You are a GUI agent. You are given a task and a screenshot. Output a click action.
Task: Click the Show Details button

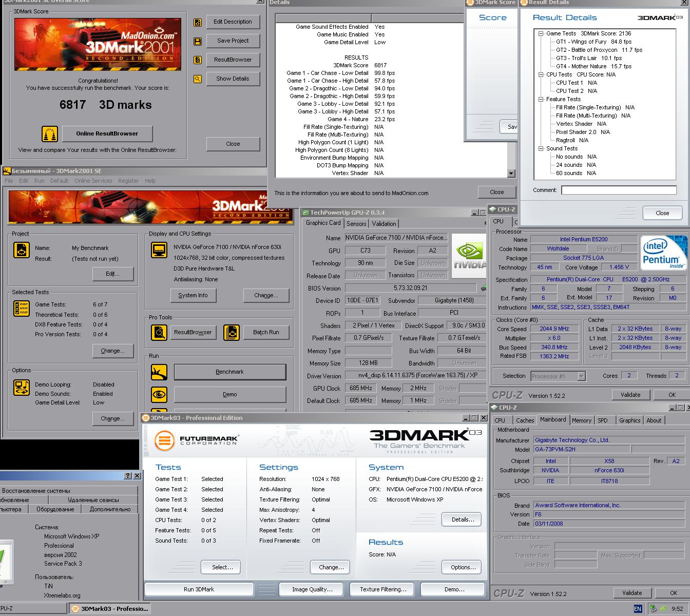pos(233,79)
